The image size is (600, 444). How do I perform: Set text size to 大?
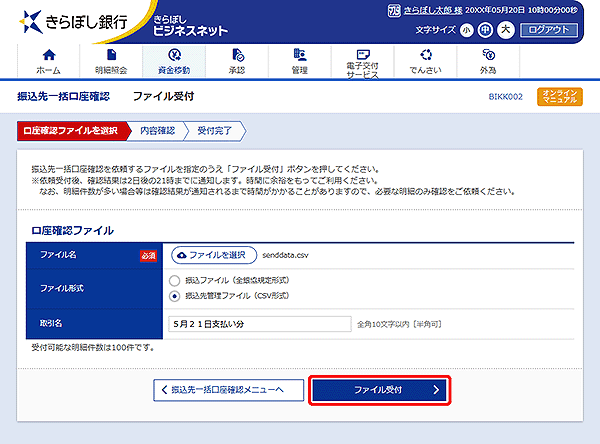[505, 29]
